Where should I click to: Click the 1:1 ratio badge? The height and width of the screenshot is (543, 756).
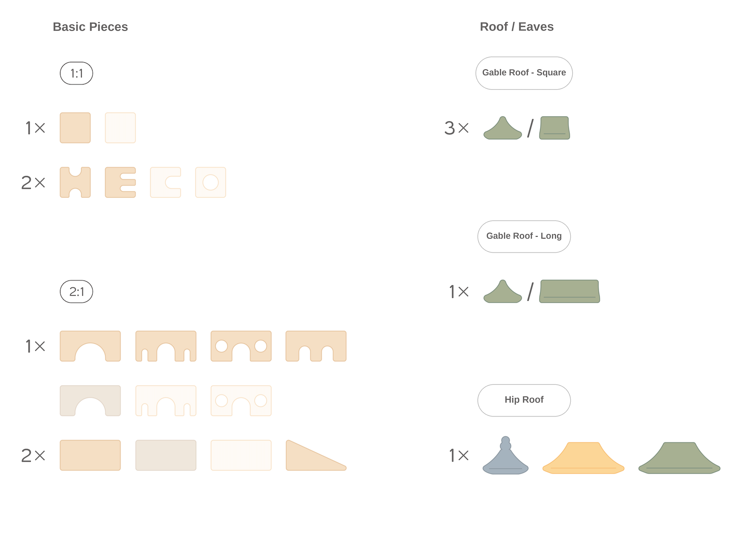click(77, 73)
